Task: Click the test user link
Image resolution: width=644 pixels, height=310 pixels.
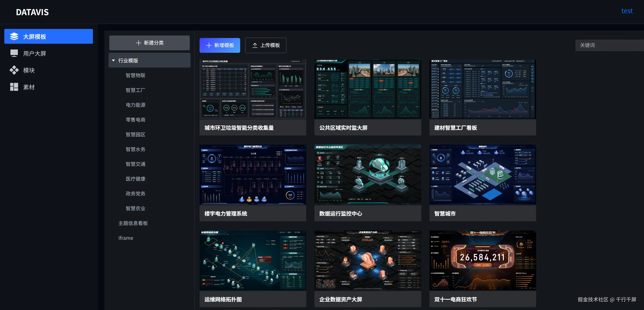Action: (627, 11)
